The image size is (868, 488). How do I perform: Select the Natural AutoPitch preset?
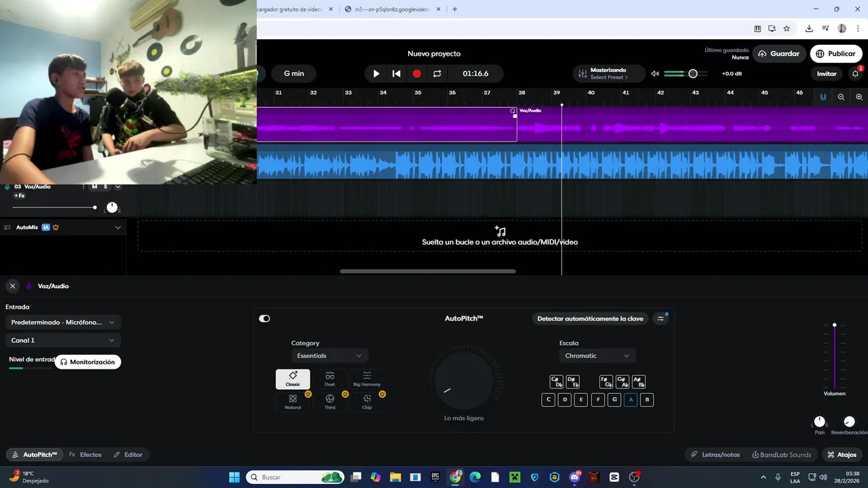click(293, 402)
